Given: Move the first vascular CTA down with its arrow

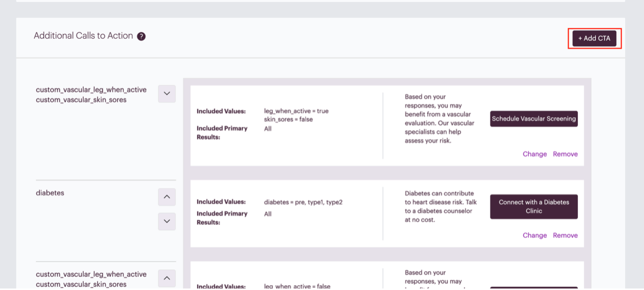Looking at the screenshot, I should point(167,94).
